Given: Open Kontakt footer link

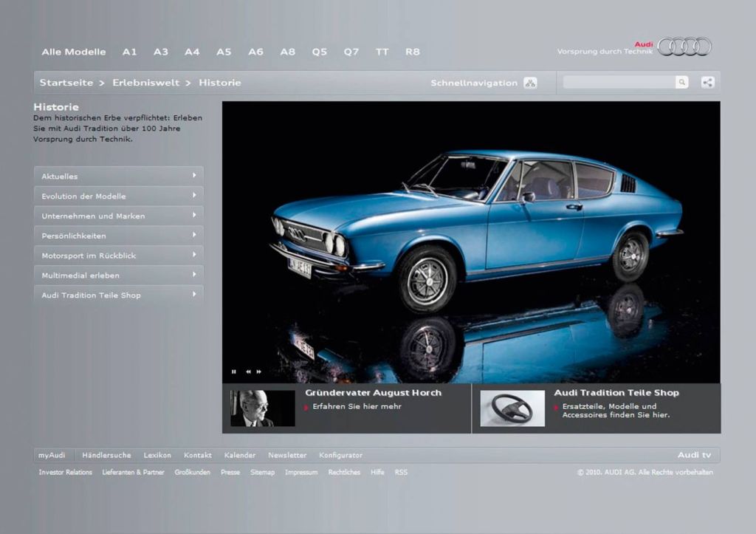Looking at the screenshot, I should click(198, 455).
